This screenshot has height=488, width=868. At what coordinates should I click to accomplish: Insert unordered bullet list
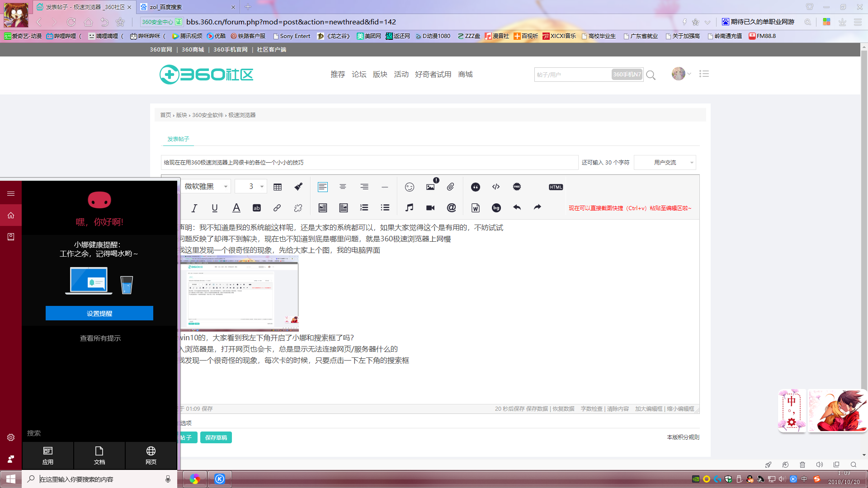pos(385,208)
